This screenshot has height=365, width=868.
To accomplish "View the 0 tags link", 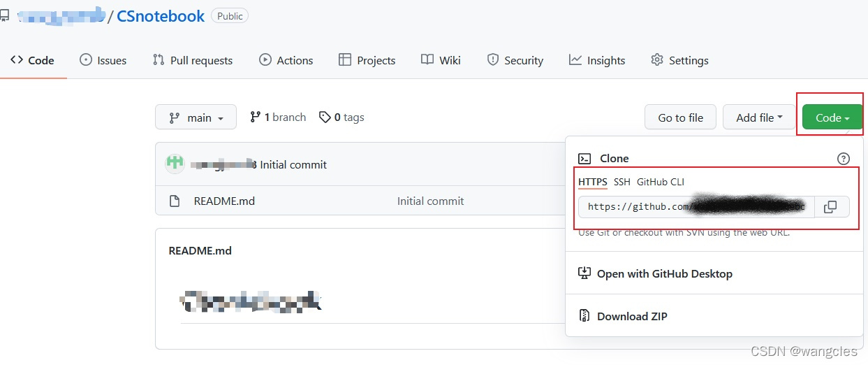I will click(x=341, y=117).
